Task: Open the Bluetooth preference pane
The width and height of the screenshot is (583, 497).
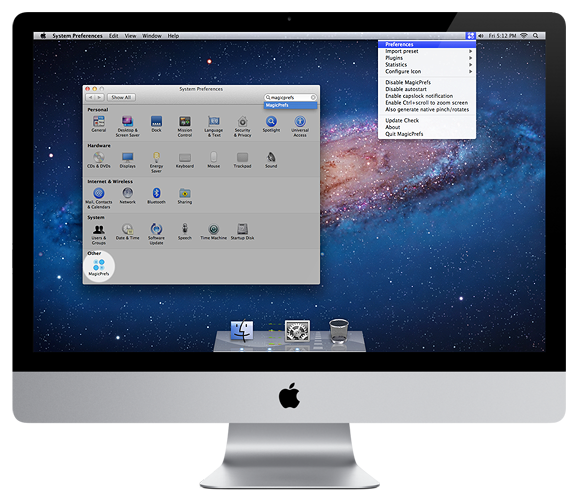Action: coord(156,196)
